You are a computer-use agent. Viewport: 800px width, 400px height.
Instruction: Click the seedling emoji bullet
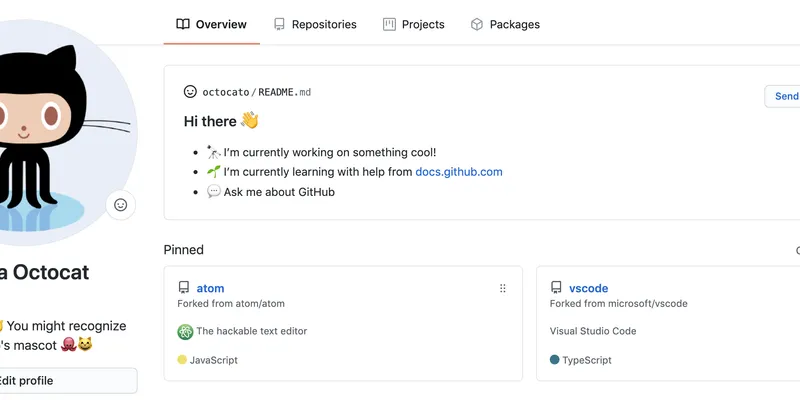click(x=214, y=171)
